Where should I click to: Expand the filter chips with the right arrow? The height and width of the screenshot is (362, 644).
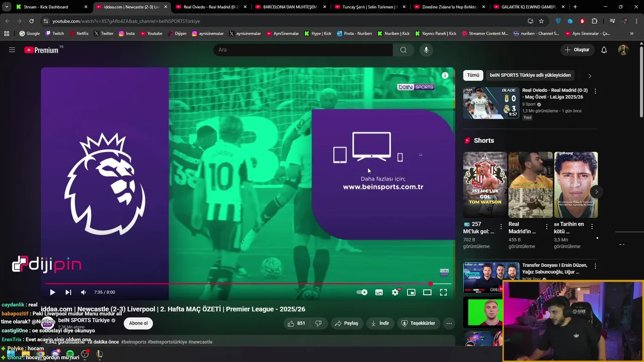coord(590,76)
